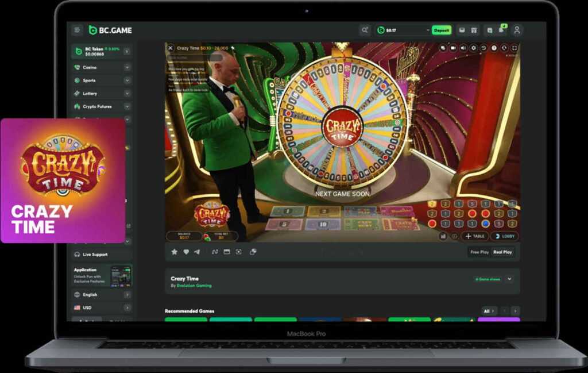This screenshot has height=373, width=588.
Task: Open the live stats zigzag icon
Action: [x=215, y=252]
